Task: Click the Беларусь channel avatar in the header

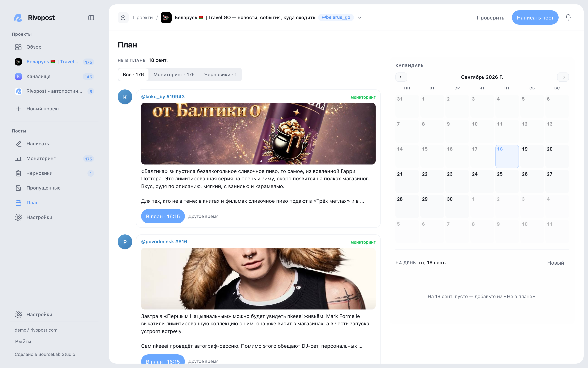Action: (x=166, y=17)
